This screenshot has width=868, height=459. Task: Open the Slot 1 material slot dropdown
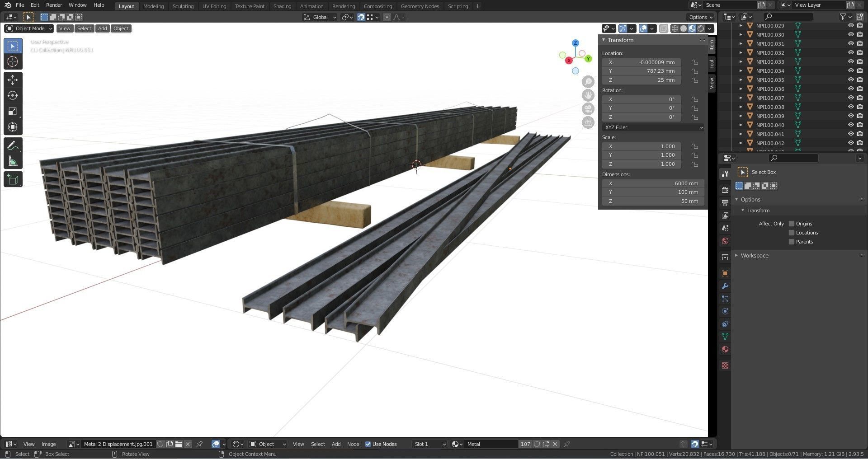point(429,444)
